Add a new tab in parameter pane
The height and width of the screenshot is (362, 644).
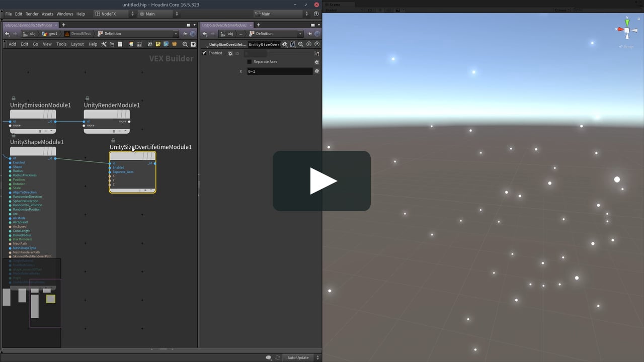click(x=258, y=25)
